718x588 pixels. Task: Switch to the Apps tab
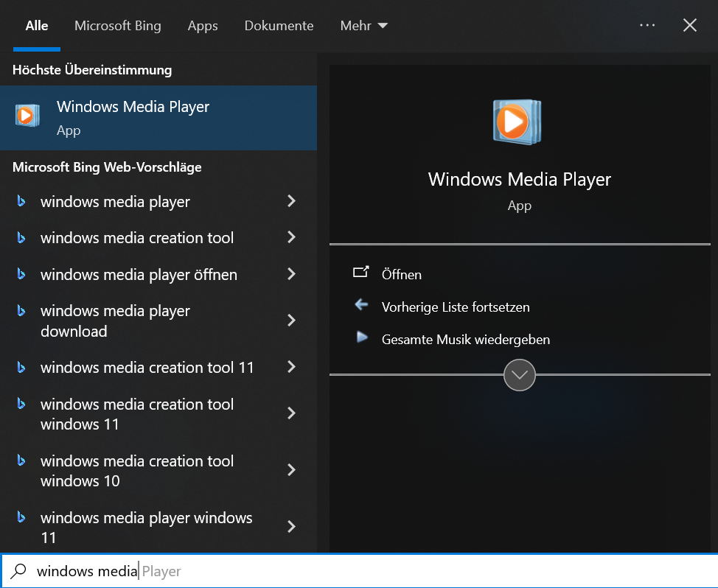[203, 26]
